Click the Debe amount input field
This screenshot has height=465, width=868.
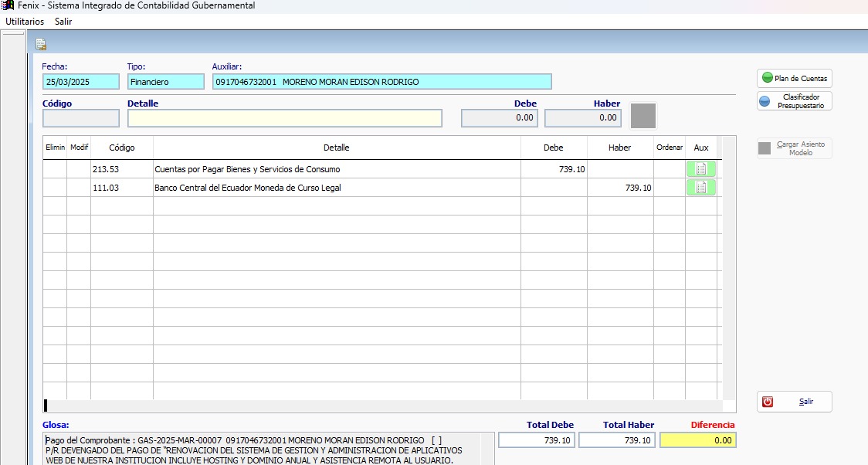point(499,118)
